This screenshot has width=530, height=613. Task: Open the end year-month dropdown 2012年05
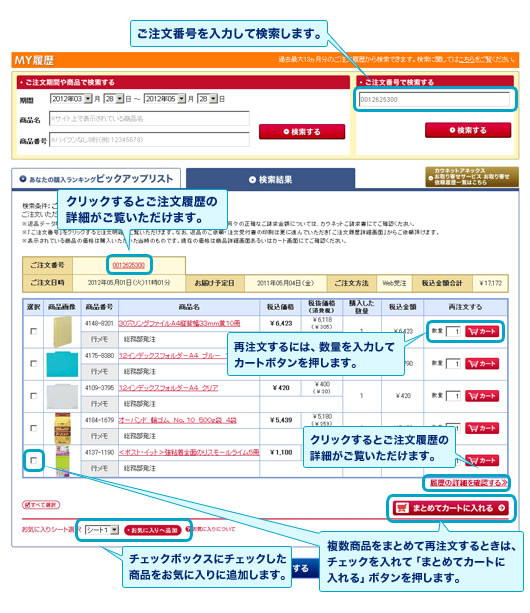click(165, 99)
